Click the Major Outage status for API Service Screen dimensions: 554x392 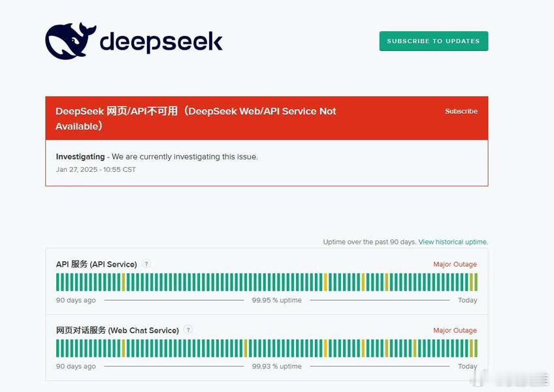coord(455,264)
